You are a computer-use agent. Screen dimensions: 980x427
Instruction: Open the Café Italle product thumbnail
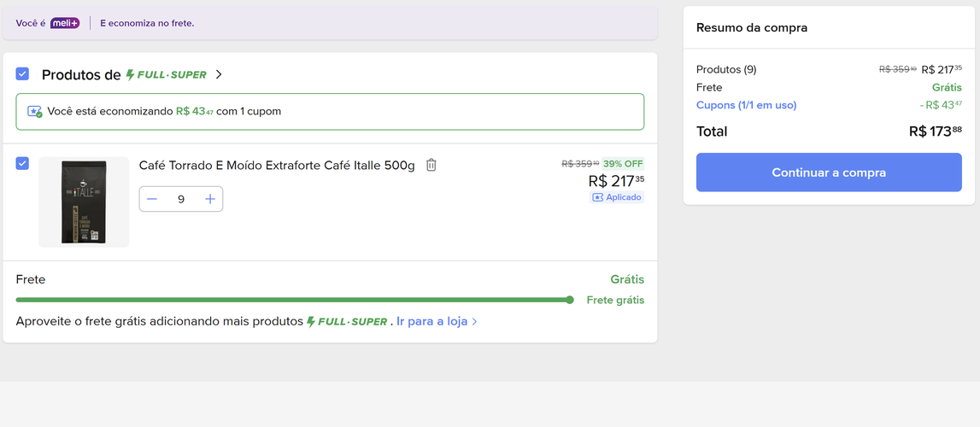[84, 202]
